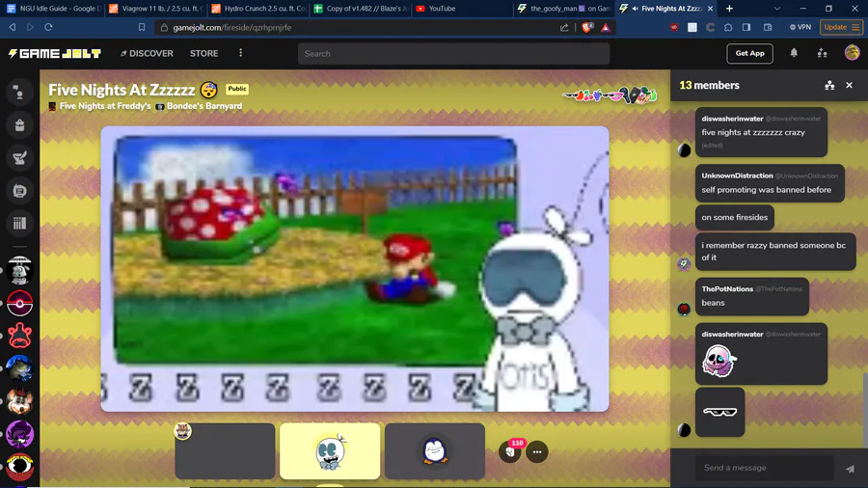
Task: Open the quests icon in the left sidebar
Action: (x=19, y=158)
